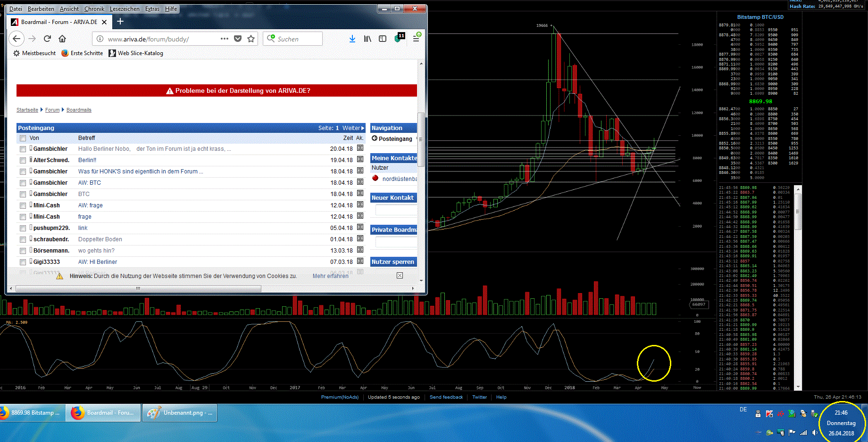Image resolution: width=868 pixels, height=442 pixels.
Task: Bookmark this page with the star
Action: click(x=251, y=39)
